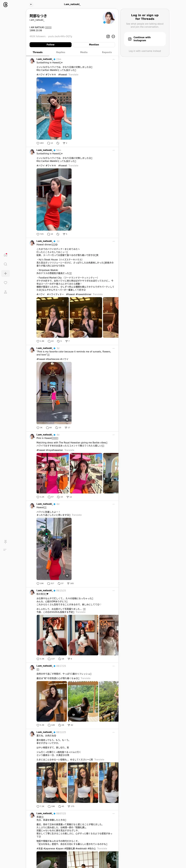Open the Activity heart in the sidebar
This screenshot has width=186, height=868.
point(5,283)
